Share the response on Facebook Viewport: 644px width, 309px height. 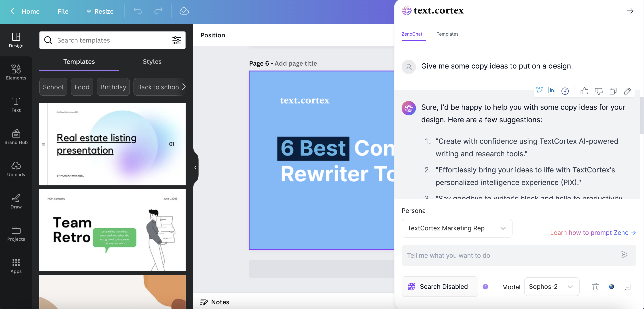(565, 91)
